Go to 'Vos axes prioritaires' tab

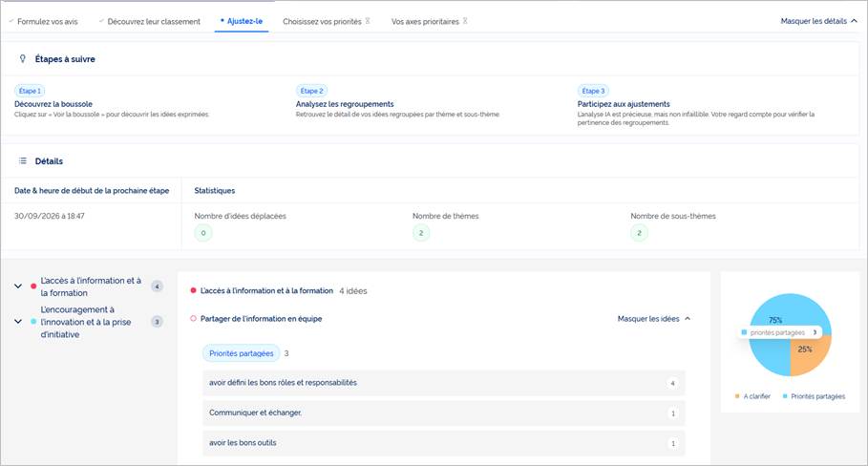click(425, 22)
